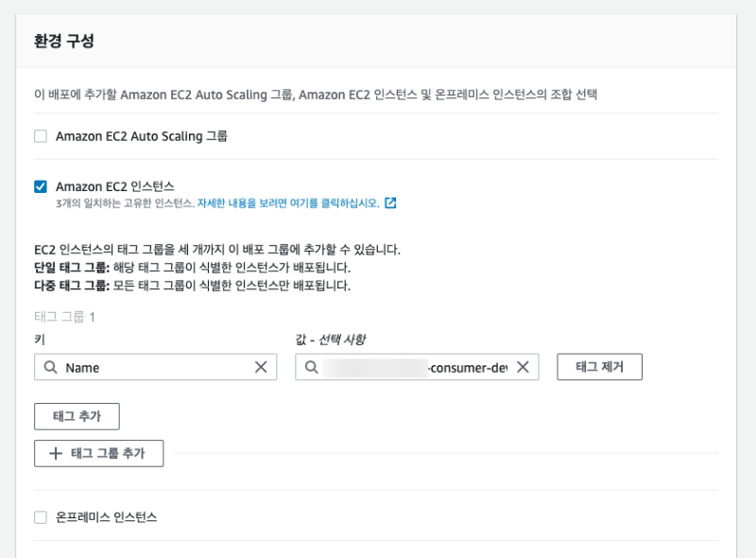Clear the consumer-dev value with its X icon
The height and width of the screenshot is (558, 756).
(523, 367)
